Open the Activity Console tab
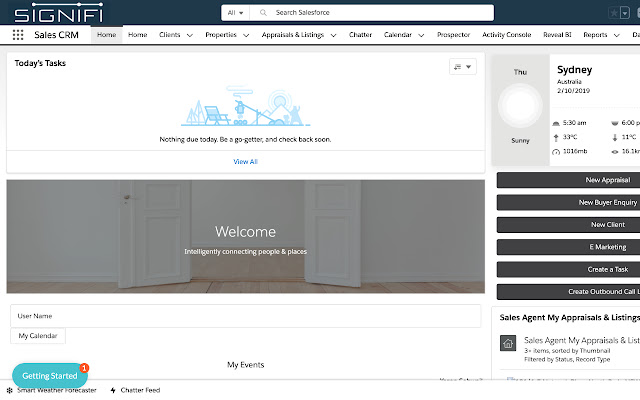The width and height of the screenshot is (640, 400). pyautogui.click(x=507, y=35)
